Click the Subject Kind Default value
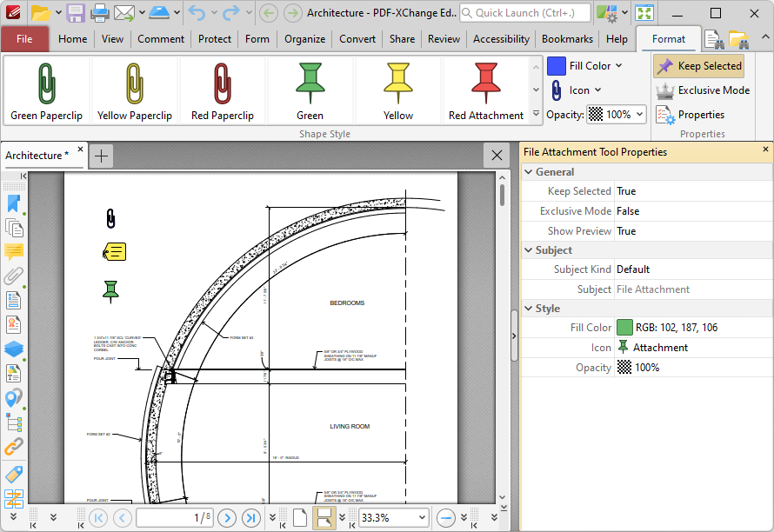This screenshot has width=774, height=532. pos(693,269)
